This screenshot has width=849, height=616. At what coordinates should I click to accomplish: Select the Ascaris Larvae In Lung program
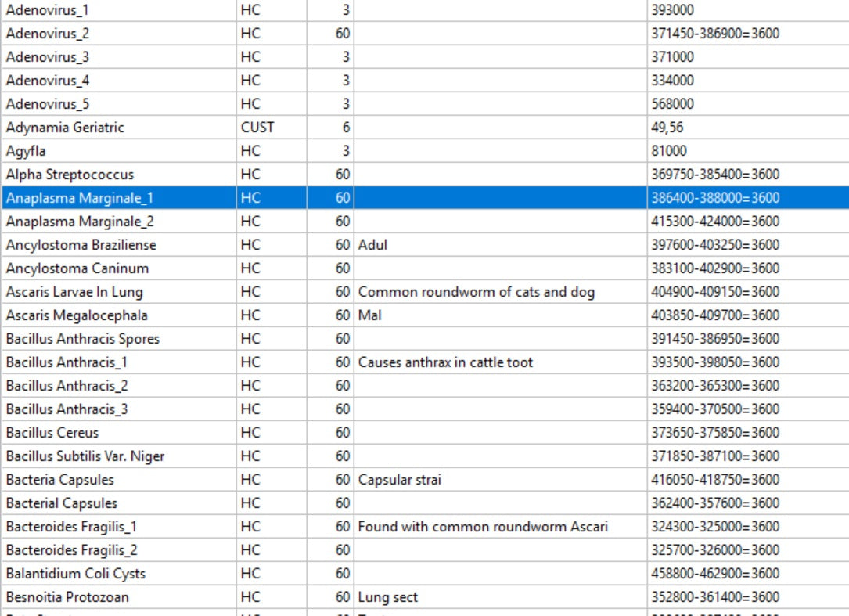tap(117, 292)
